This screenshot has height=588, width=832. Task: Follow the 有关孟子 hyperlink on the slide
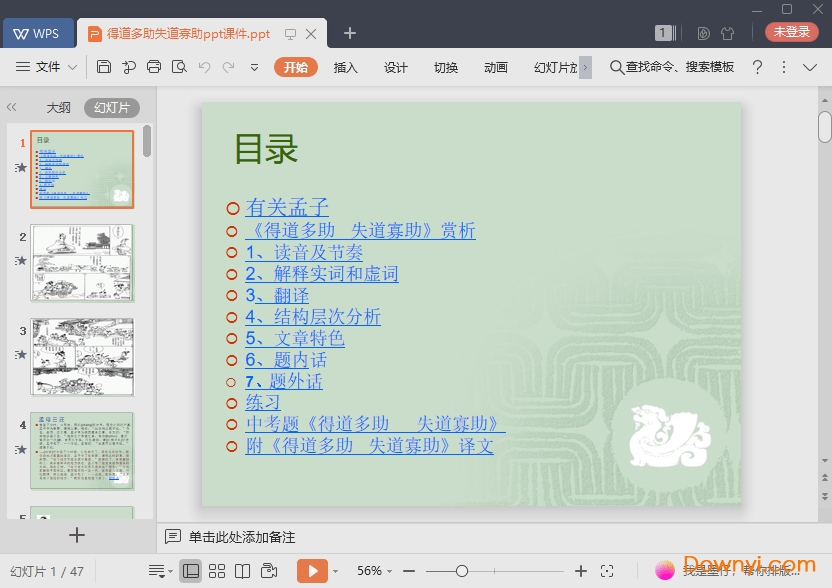287,208
